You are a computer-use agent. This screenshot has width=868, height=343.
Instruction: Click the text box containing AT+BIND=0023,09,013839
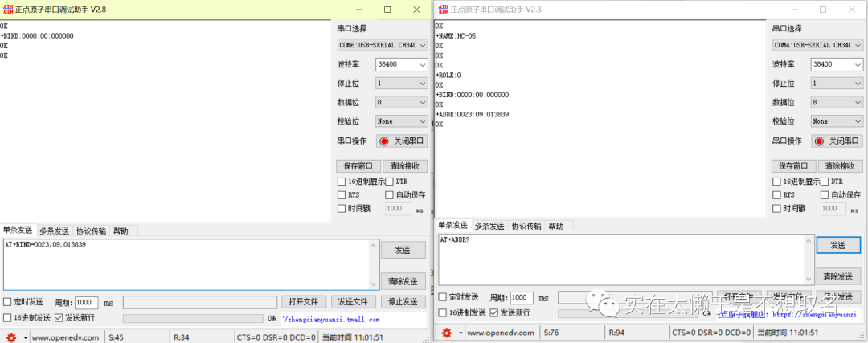(x=190, y=263)
